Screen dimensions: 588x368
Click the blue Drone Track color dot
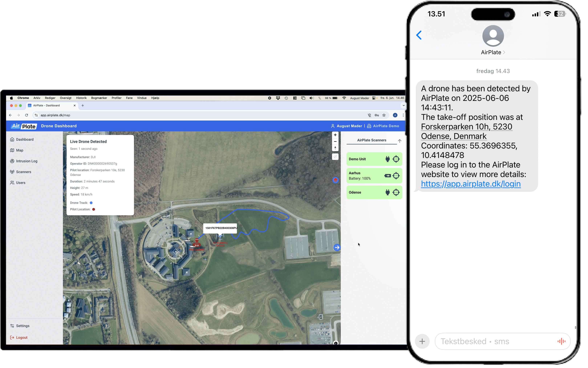click(x=91, y=203)
